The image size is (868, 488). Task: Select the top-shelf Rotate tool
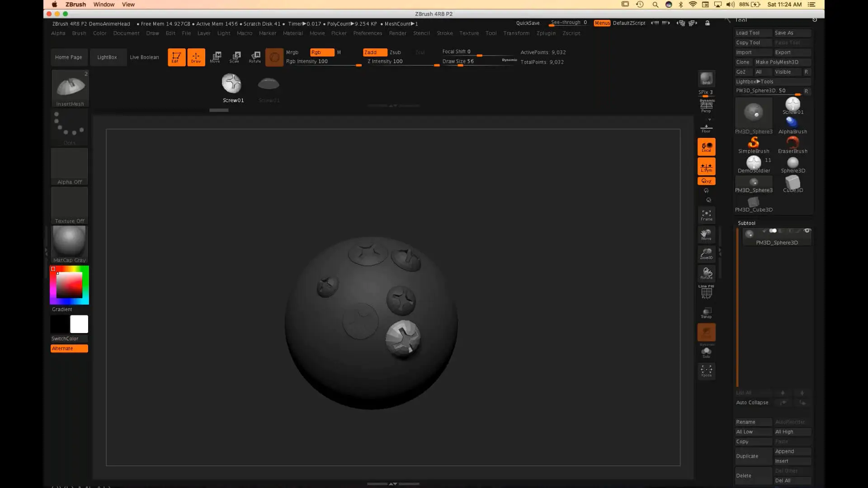click(255, 57)
